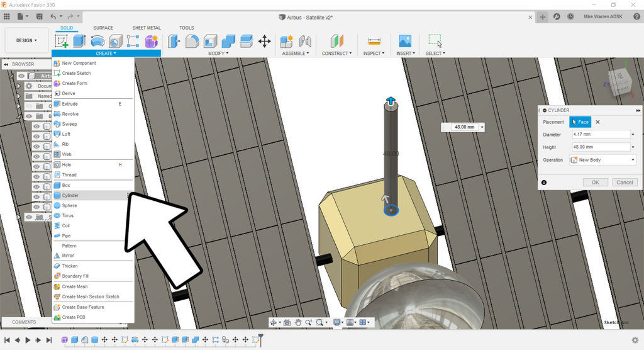Select the Create Sketch toolbar icon
This screenshot has height=350, width=644.
61,41
